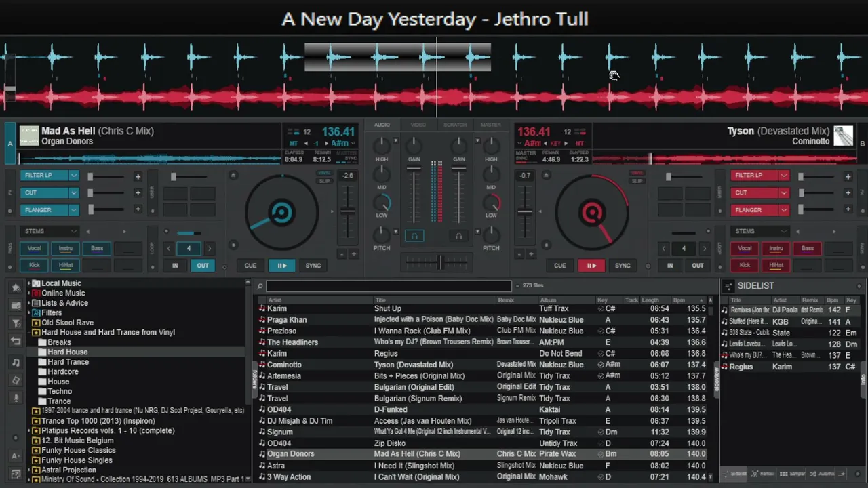The width and height of the screenshot is (868, 488).
Task: Select the Hard Trance folder in the tree
Action: pos(68,362)
